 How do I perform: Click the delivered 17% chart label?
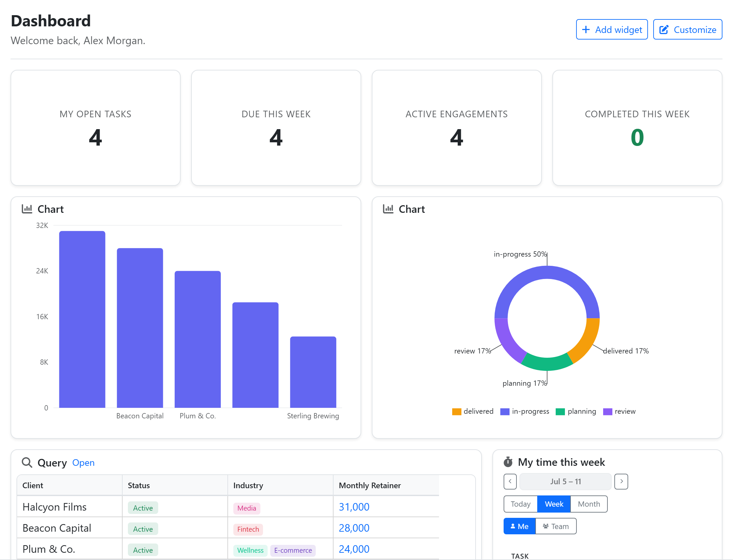pos(626,351)
